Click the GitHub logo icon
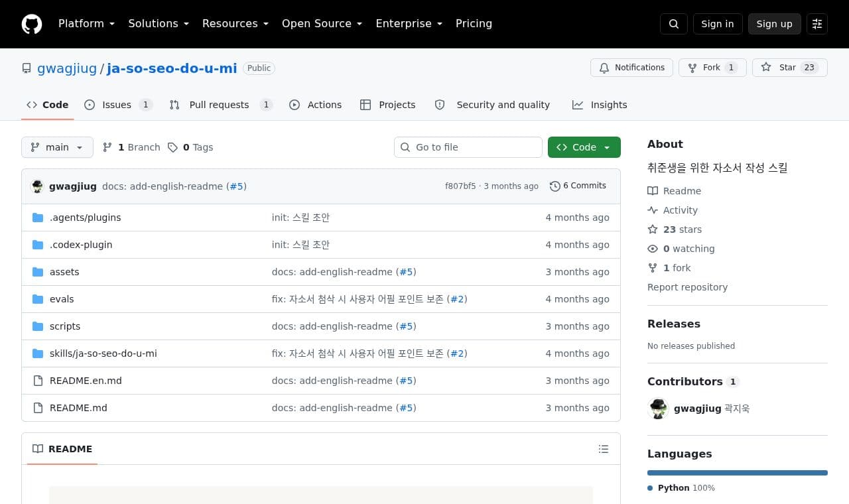Screen dimensions: 849x504 coord(32,24)
